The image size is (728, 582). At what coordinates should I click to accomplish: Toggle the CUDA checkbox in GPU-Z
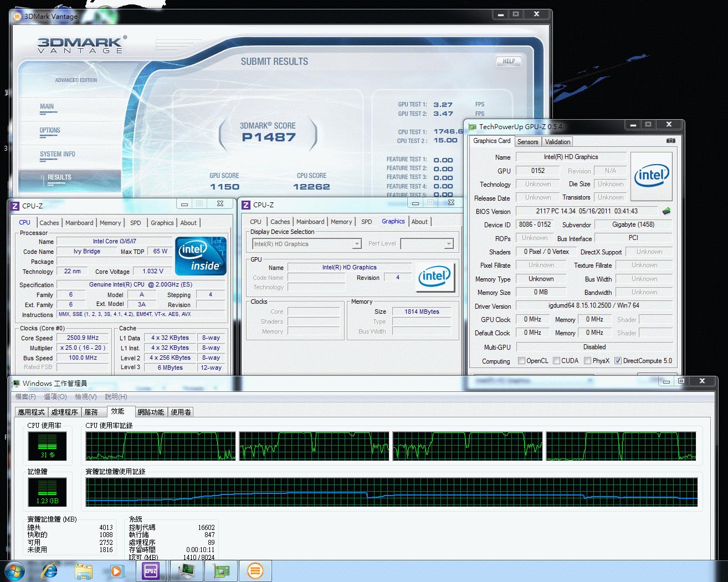(x=556, y=361)
